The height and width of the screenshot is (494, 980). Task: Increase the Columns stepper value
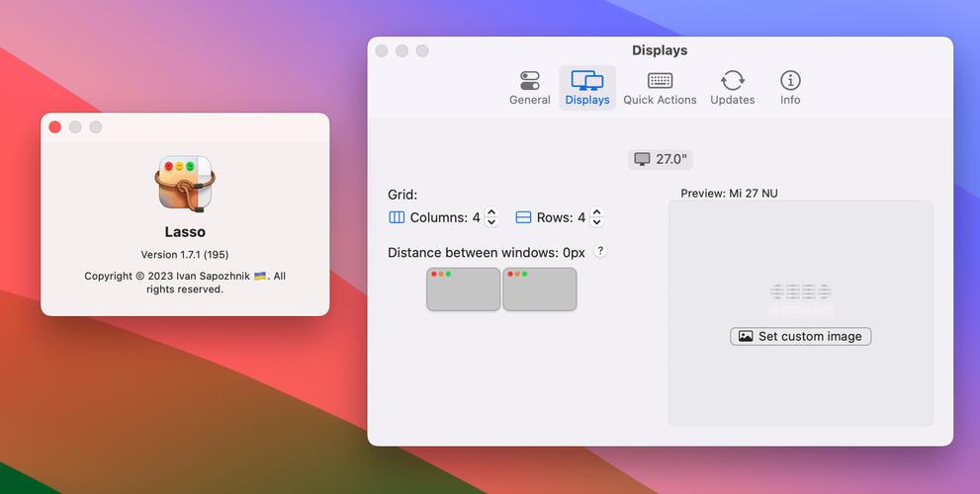(491, 212)
